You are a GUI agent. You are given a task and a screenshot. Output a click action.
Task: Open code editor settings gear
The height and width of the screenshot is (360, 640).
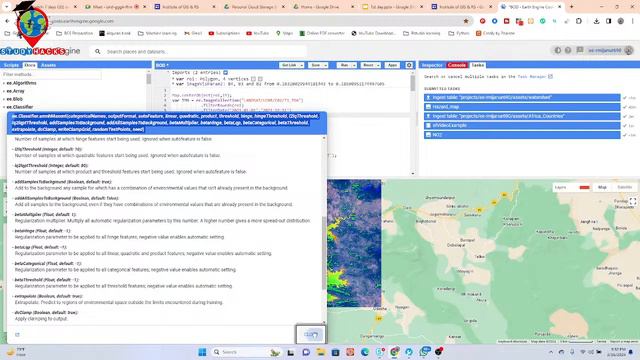[x=409, y=65]
